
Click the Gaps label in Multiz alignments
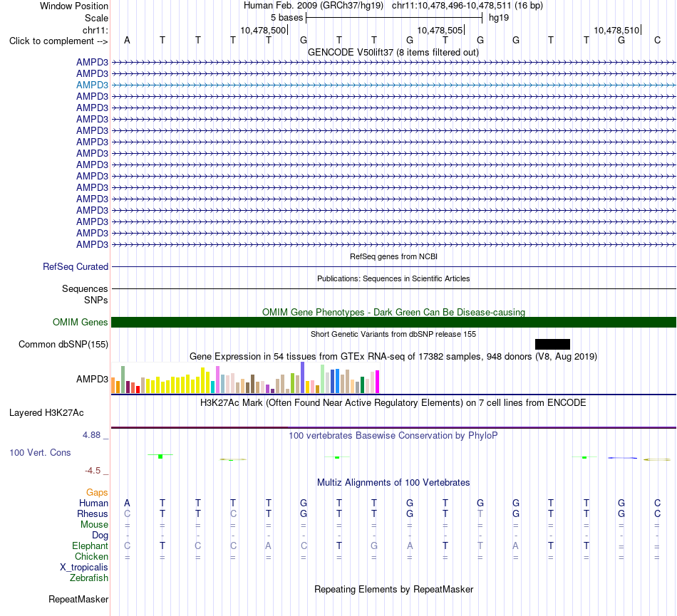tap(97, 492)
